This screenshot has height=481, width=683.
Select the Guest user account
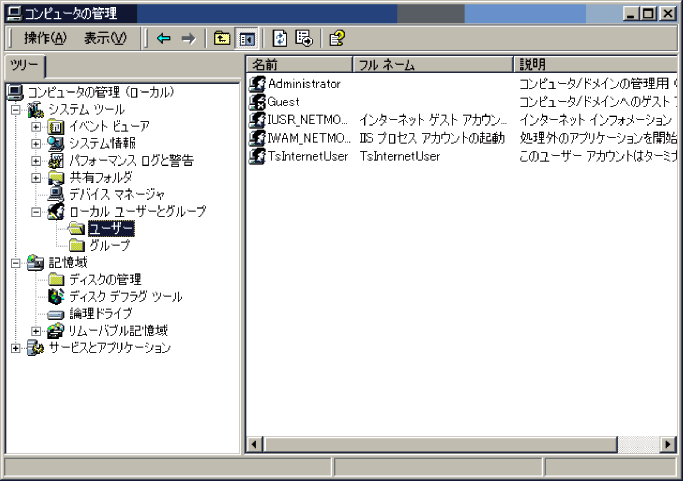[x=284, y=102]
